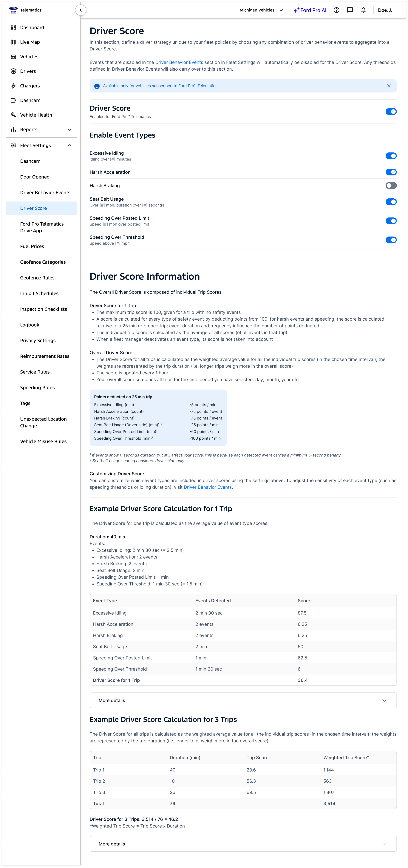Open the help question mark icon
The image size is (408, 868).
click(x=336, y=10)
